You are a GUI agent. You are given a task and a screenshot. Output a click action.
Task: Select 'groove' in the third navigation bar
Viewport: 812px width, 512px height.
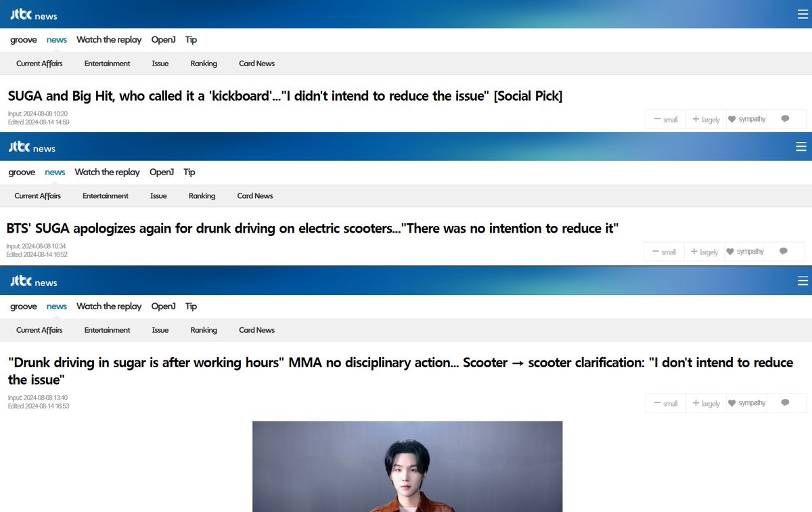[24, 306]
